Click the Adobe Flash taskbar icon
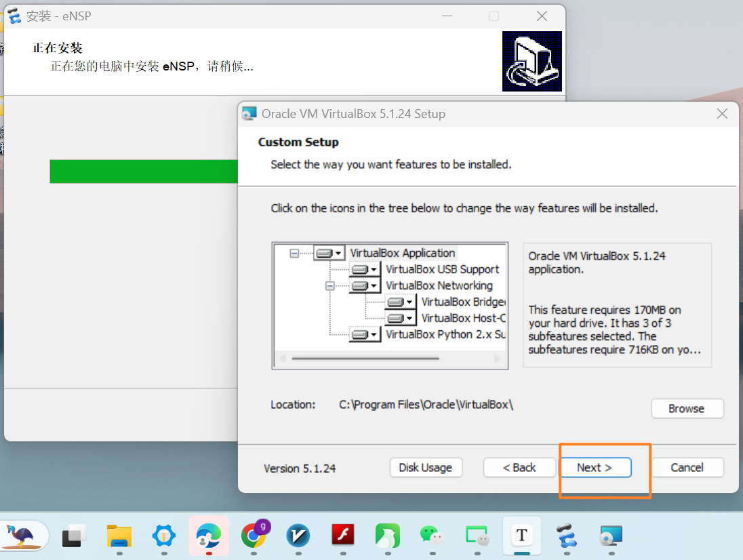 [343, 536]
